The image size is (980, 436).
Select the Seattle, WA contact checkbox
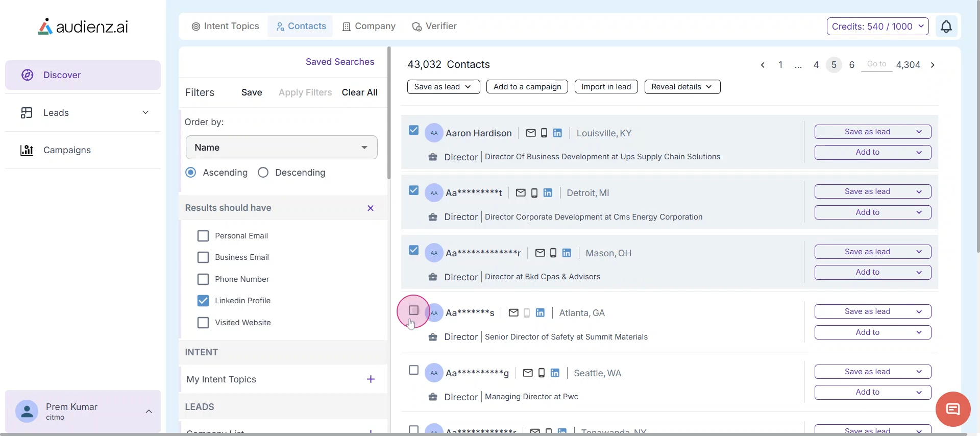tap(413, 370)
